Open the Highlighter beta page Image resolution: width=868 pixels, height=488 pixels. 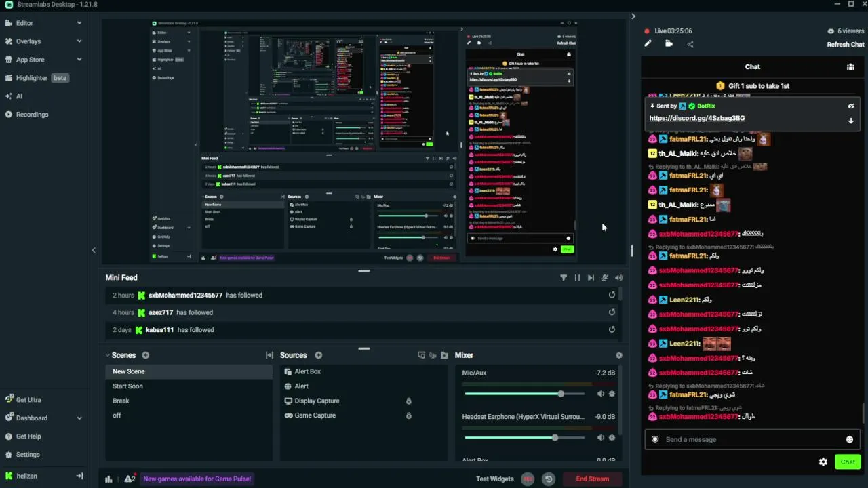click(42, 78)
